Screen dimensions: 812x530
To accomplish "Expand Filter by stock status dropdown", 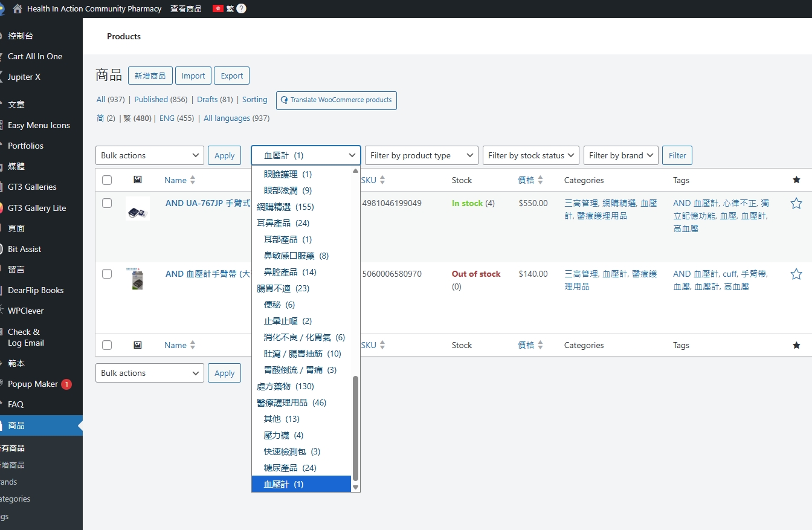I will tap(530, 155).
